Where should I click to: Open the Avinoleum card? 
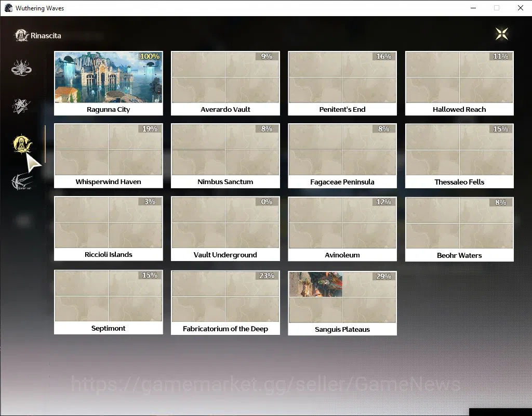coord(342,229)
